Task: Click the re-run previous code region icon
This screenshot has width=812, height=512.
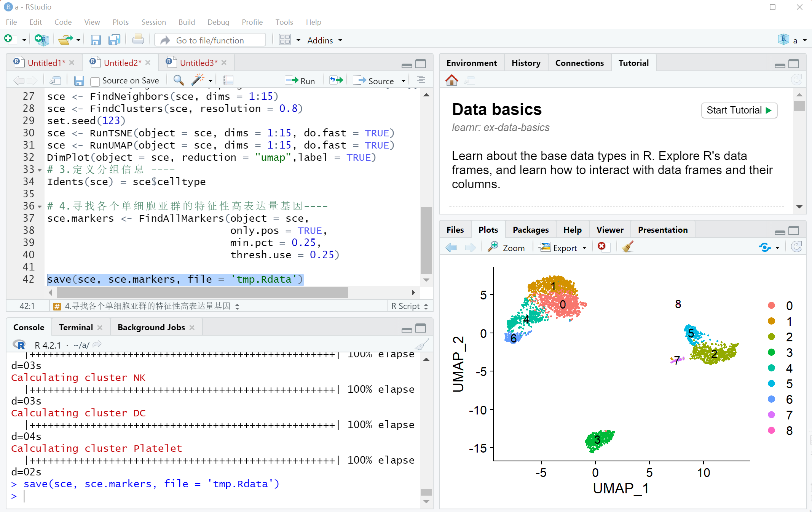Action: [336, 80]
